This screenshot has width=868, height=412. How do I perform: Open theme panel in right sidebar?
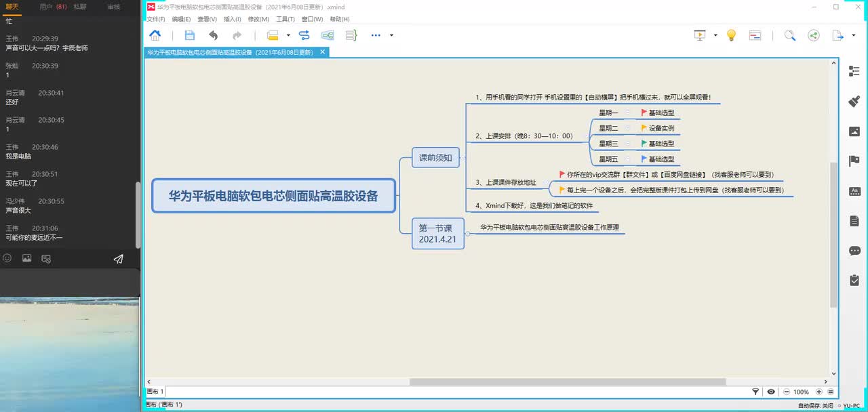click(x=854, y=191)
